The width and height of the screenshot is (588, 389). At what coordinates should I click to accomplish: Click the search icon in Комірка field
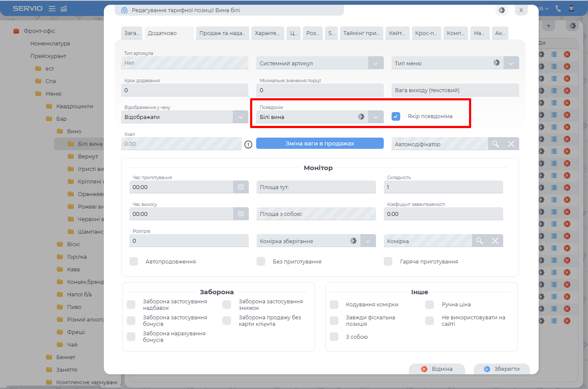[479, 241]
